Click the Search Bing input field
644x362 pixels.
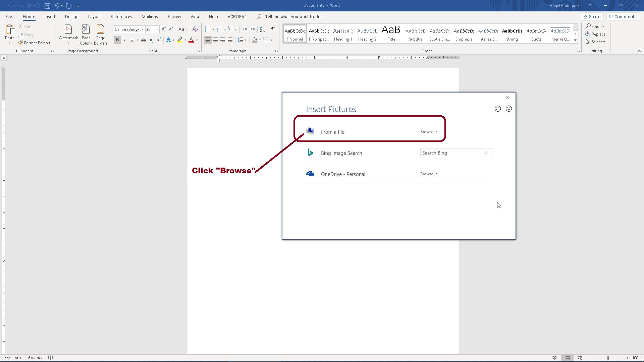pos(451,153)
